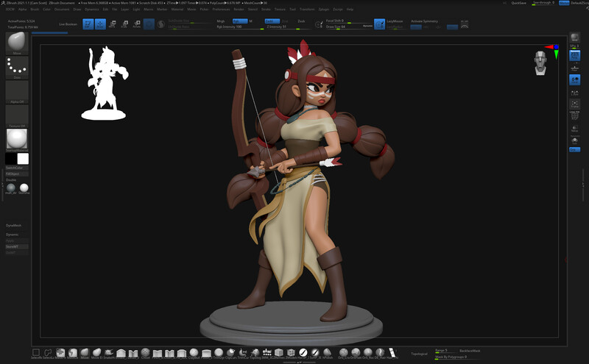Open the Render menu

pos(239,9)
